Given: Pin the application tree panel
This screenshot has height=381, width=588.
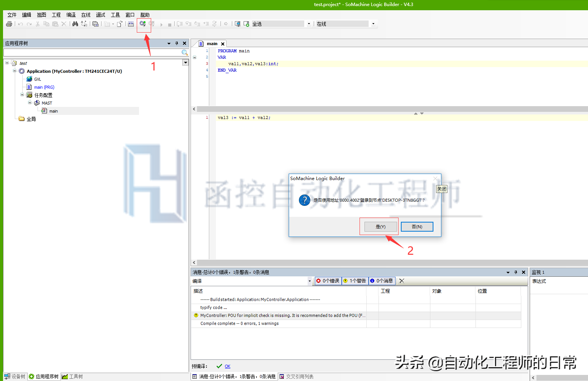Looking at the screenshot, I should pos(177,43).
